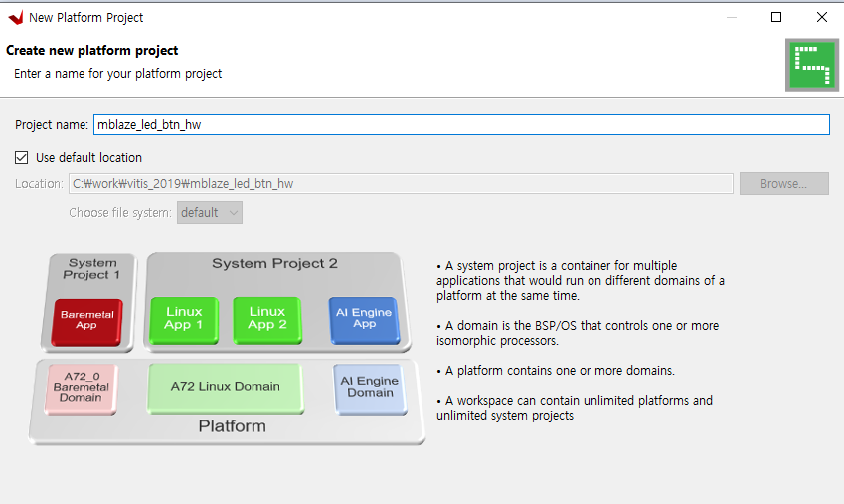Click the bullet about system project container

point(581,281)
